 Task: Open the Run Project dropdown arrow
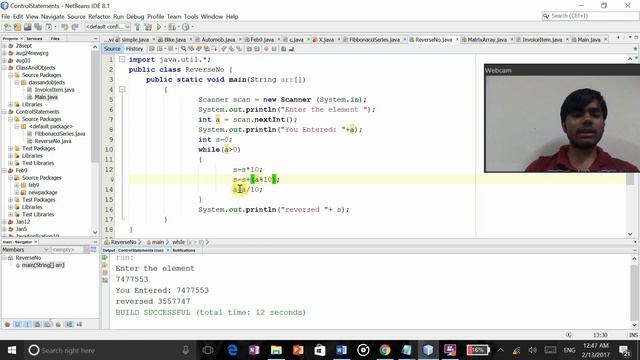165,27
